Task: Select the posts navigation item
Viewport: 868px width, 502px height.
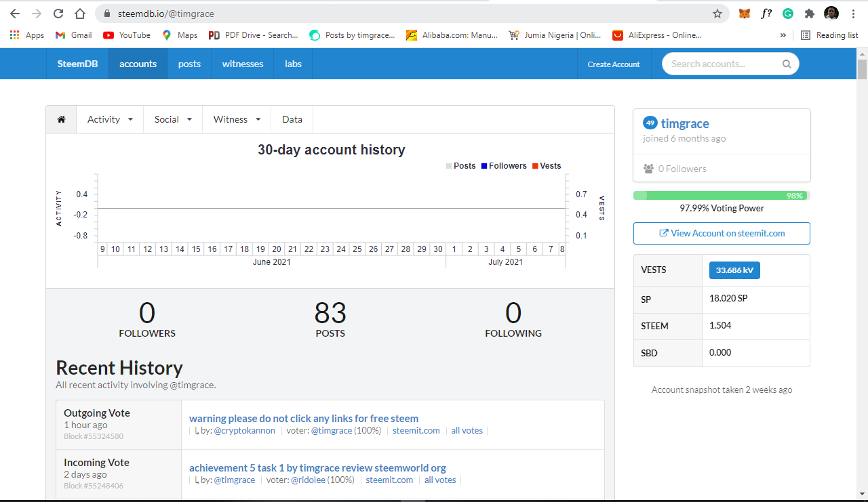Action: 189,64
